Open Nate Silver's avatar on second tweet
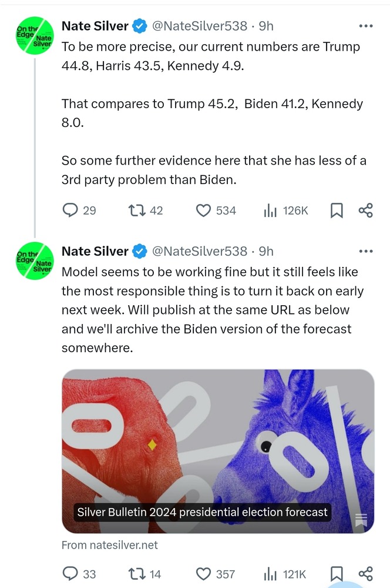The image size is (390, 588). click(35, 261)
